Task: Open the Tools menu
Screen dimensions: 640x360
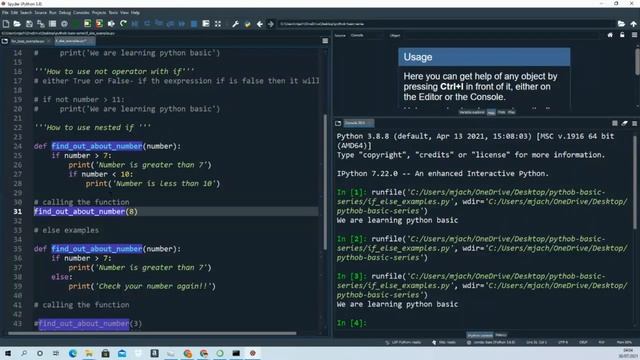Action: [113, 13]
